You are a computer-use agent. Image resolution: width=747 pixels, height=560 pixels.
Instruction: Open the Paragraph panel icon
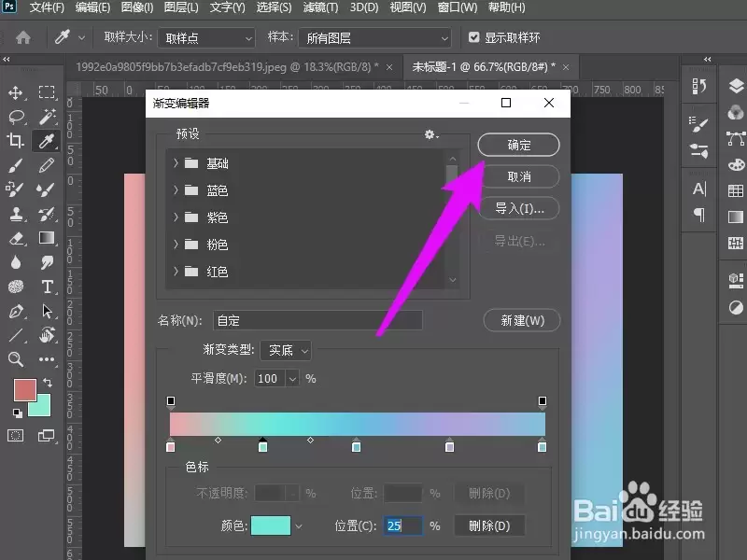click(x=699, y=215)
